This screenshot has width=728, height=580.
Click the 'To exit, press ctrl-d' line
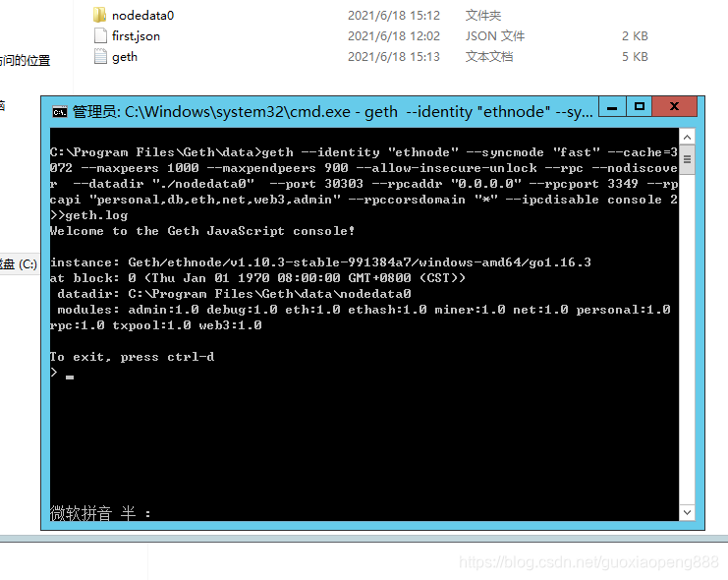click(x=132, y=357)
